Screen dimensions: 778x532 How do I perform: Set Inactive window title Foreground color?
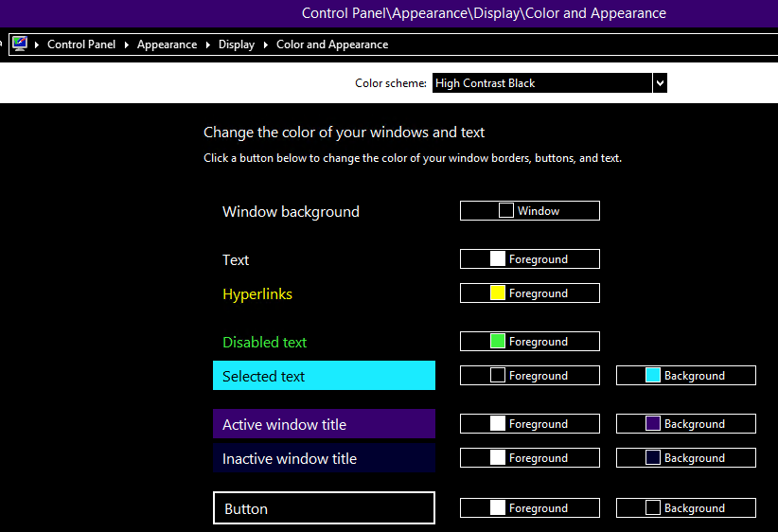point(530,457)
